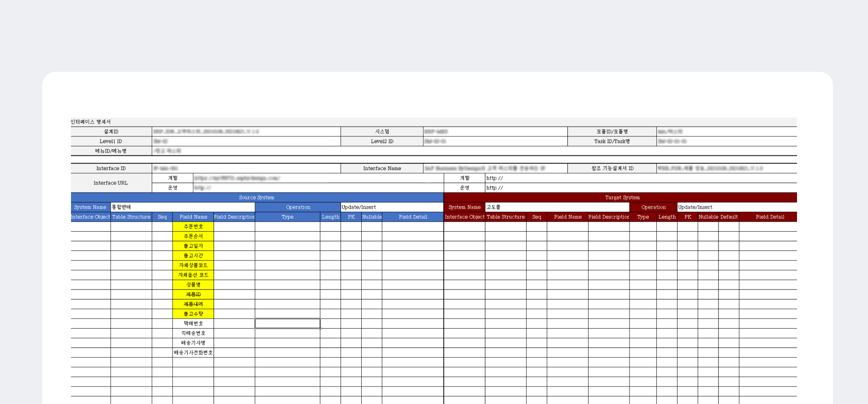The height and width of the screenshot is (404, 868).
Task: Select the yellow '상품명' field cell
Action: [193, 285]
